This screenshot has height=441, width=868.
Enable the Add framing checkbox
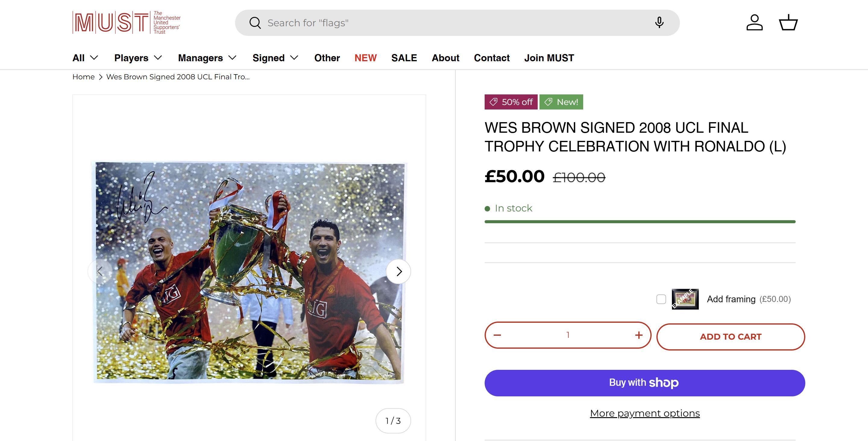tap(661, 299)
